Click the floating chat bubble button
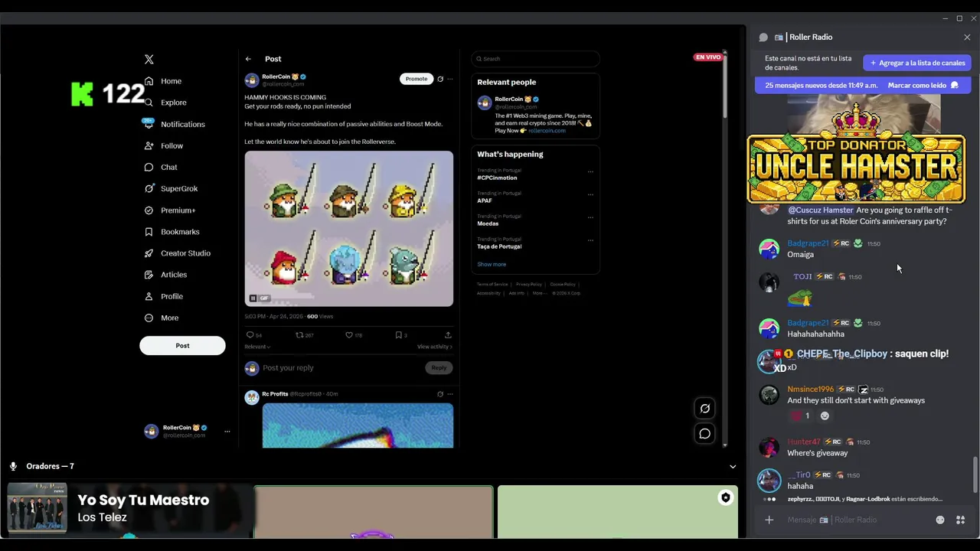The height and width of the screenshot is (551, 980). (x=704, y=434)
